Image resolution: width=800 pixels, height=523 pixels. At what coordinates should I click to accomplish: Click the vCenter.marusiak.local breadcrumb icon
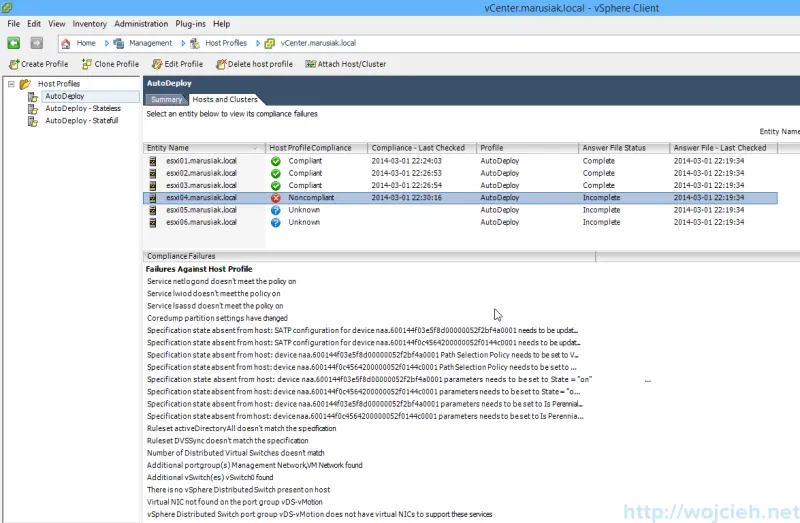click(270, 43)
